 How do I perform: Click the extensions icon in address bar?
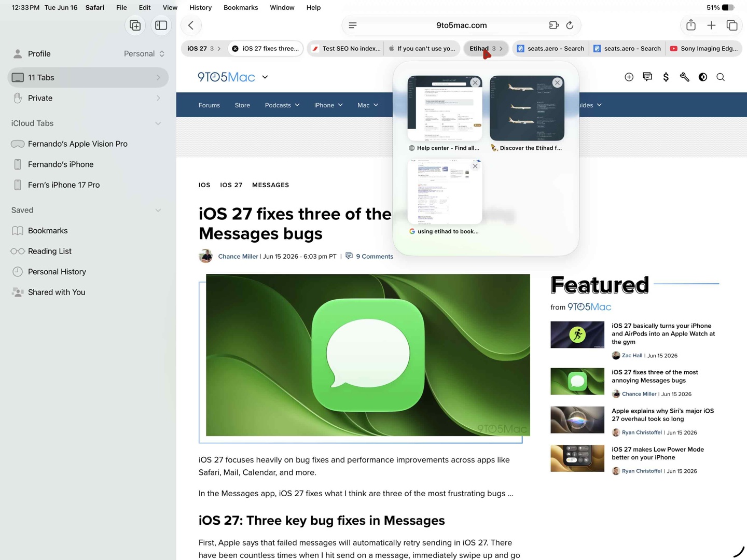554,25
